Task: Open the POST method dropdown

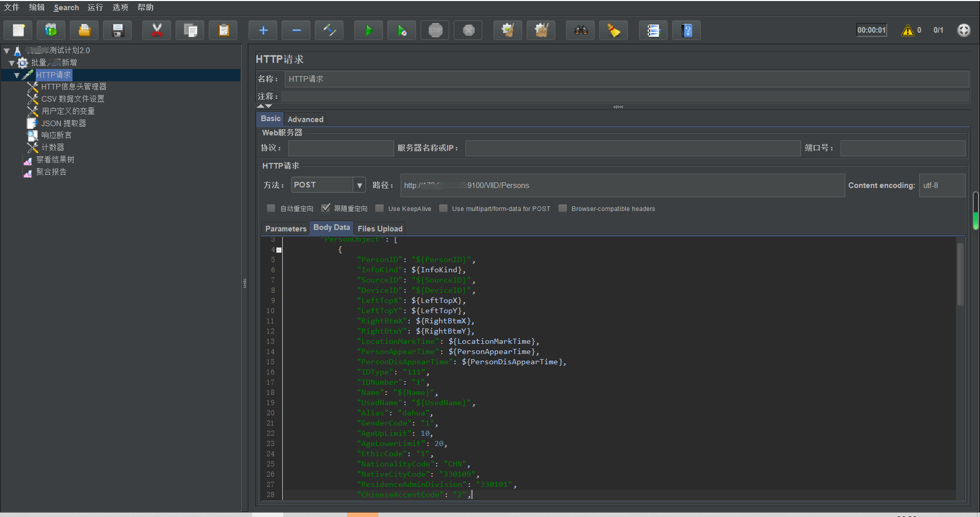Action: (x=359, y=185)
